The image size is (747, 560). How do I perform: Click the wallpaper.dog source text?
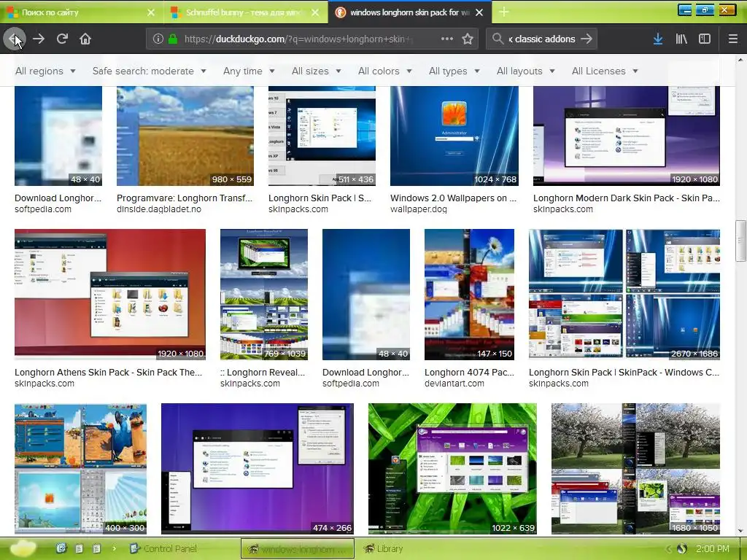click(x=418, y=209)
